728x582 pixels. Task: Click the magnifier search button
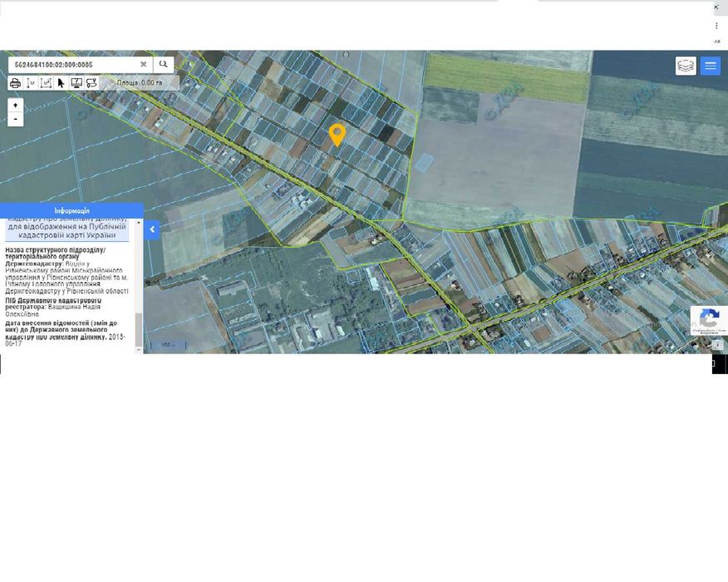[x=164, y=64]
